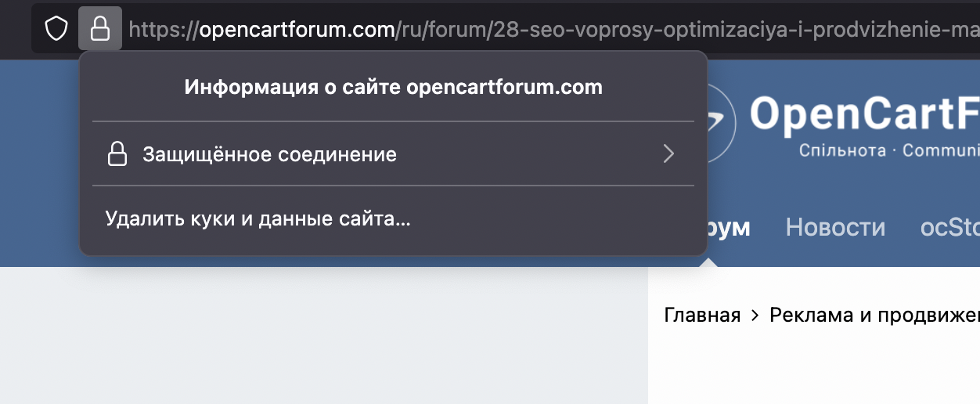980x404 pixels.
Task: Click the breadcrumb separator arrow after Главная
Action: [755, 316]
